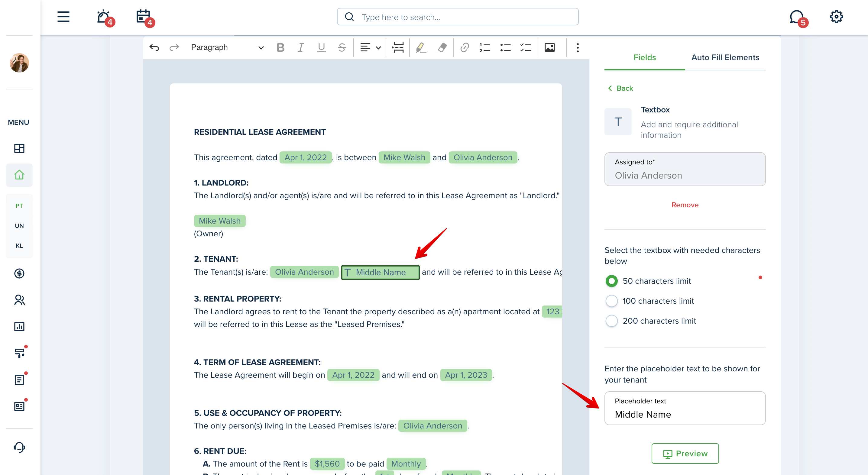The image size is (868, 475).
Task: Click Placeholder text input
Action: pos(685,408)
